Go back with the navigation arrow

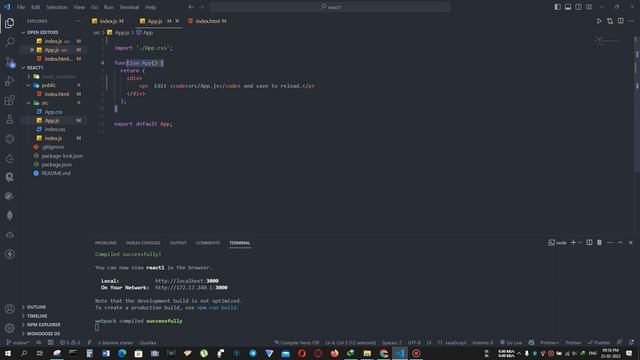pyautogui.click(x=191, y=7)
